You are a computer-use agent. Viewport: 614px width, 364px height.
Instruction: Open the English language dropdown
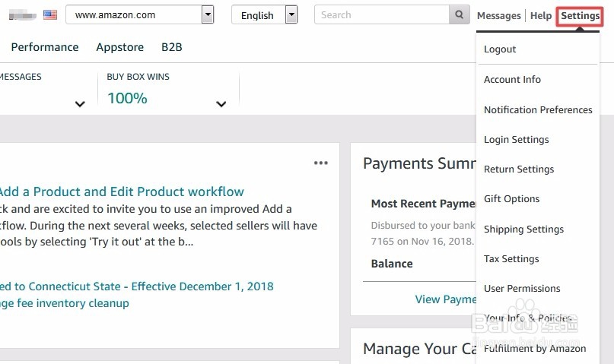tap(291, 14)
